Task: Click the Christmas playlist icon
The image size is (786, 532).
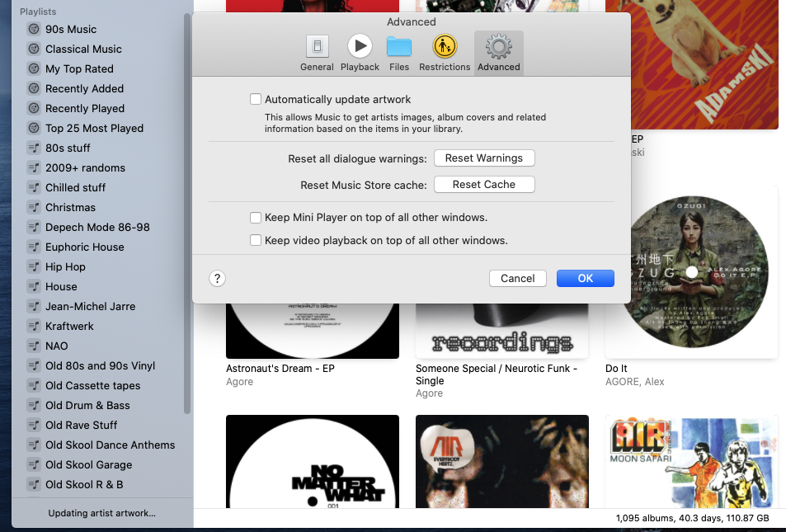Action: pyautogui.click(x=34, y=208)
